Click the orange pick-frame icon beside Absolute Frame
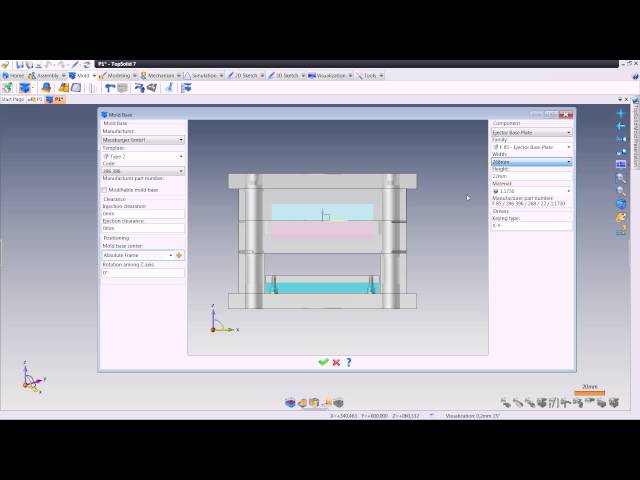Screen dimensions: 640x480 tap(179, 255)
